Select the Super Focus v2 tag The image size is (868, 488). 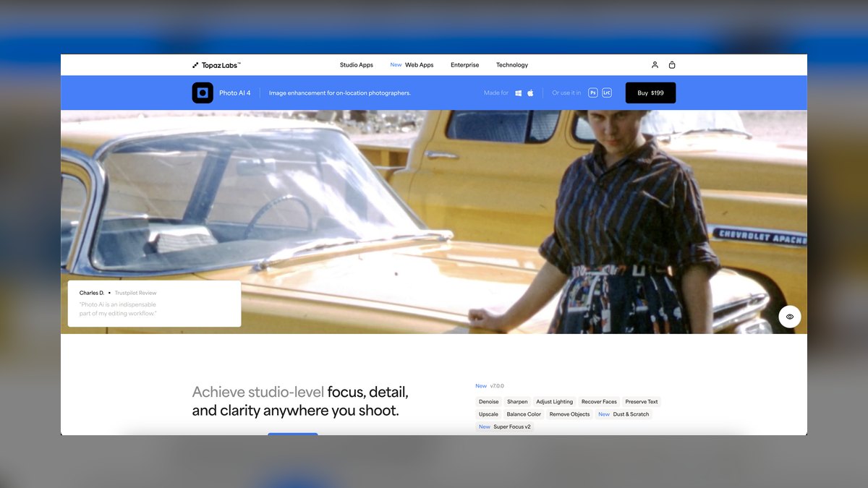[505, 427]
